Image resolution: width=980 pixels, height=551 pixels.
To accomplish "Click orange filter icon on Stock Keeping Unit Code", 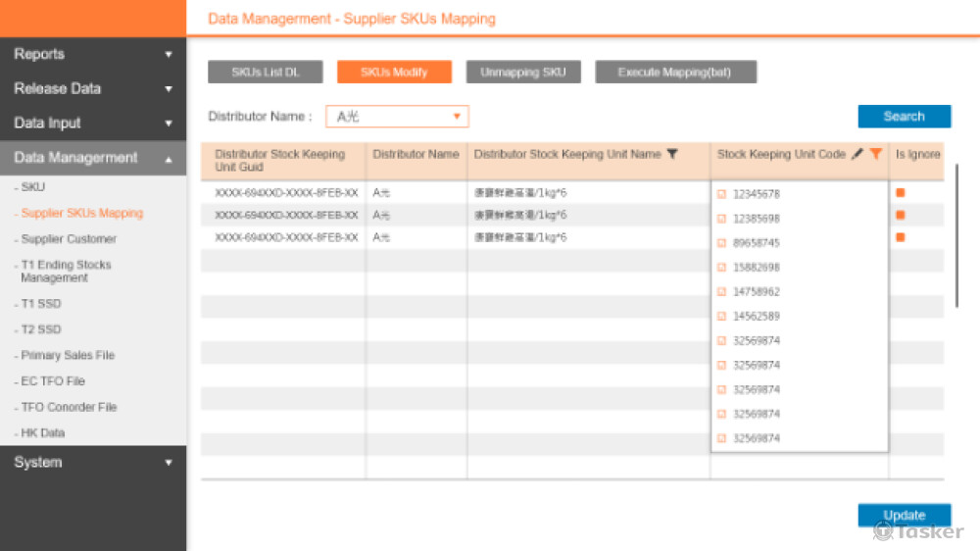I will pyautogui.click(x=875, y=154).
